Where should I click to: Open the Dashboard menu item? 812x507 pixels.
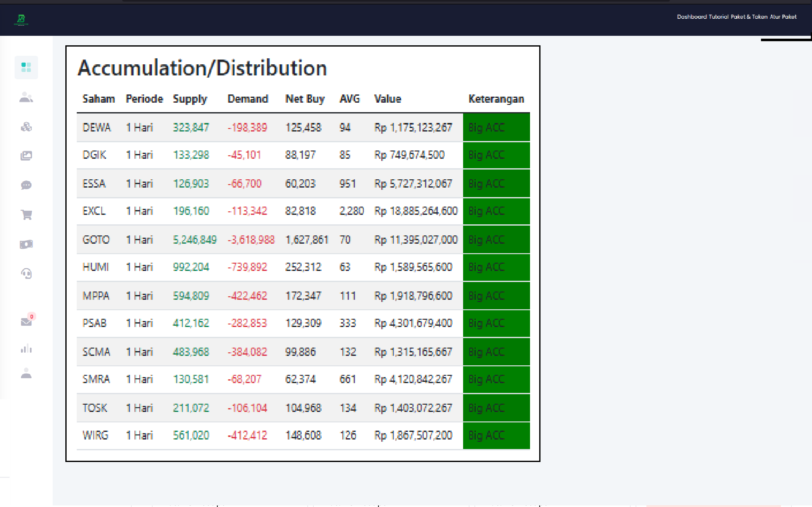(691, 17)
